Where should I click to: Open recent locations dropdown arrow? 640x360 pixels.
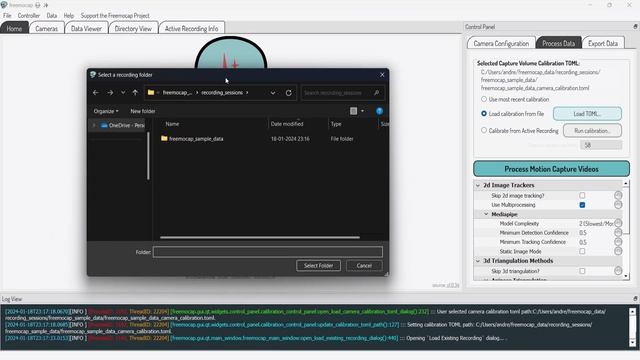pyautogui.click(x=123, y=93)
